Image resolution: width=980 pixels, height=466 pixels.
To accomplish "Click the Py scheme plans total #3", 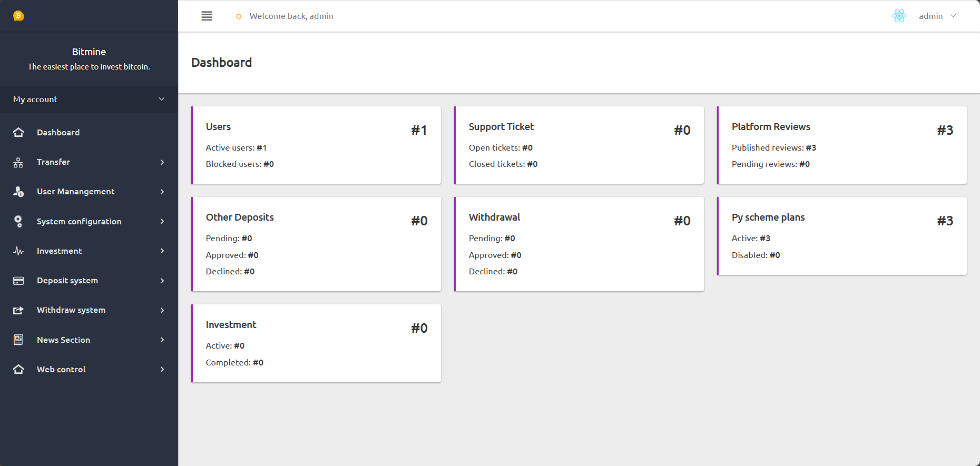I will pos(945,221).
